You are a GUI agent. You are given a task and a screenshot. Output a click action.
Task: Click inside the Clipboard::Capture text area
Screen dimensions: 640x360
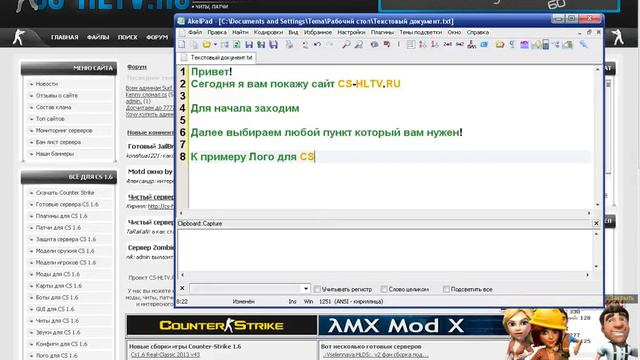384,250
